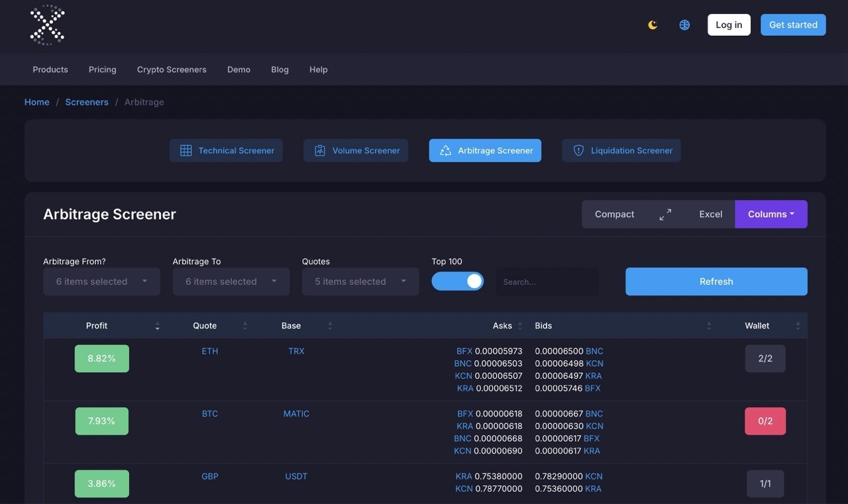Click the 7.93% profit badge
Viewport: 848px width, 504px height.
[x=101, y=421]
